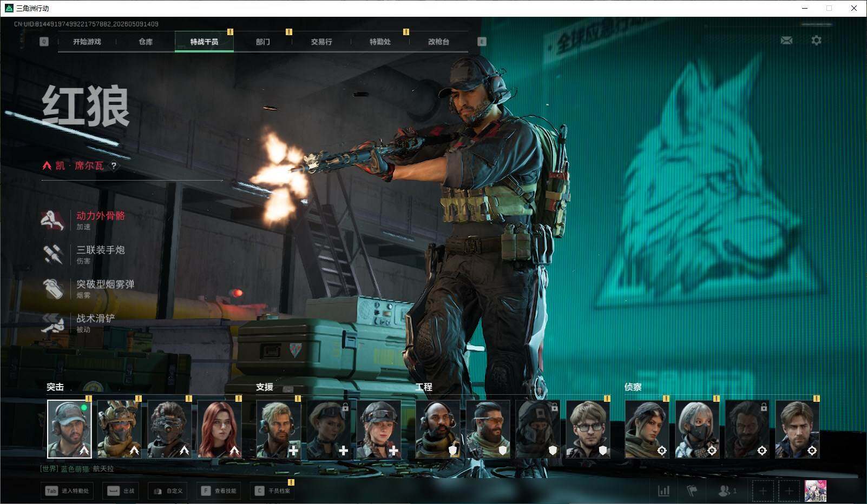Open the 仓库 tab

coord(146,42)
